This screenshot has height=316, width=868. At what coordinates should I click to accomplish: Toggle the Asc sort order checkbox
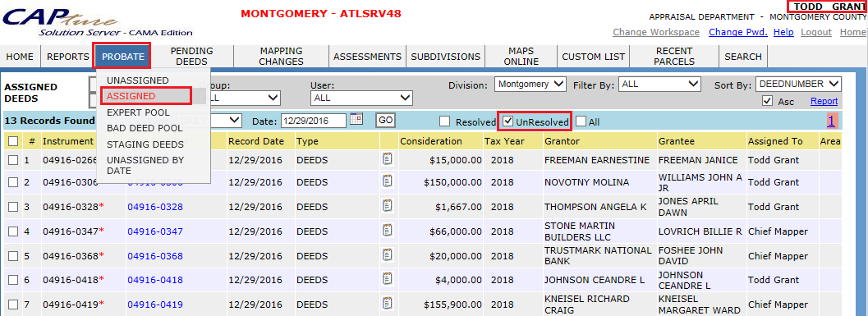[x=767, y=101]
